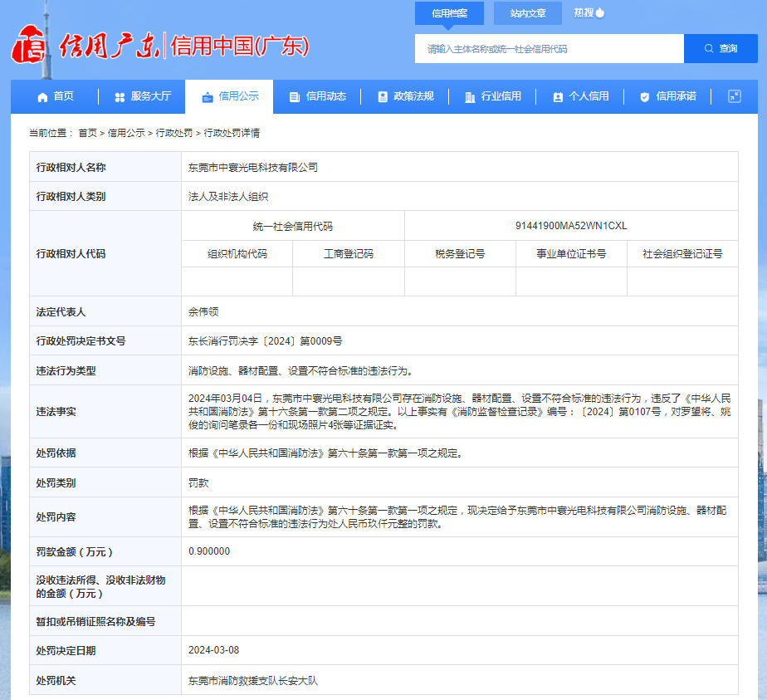Click legal representative name 余伟领

(203, 312)
